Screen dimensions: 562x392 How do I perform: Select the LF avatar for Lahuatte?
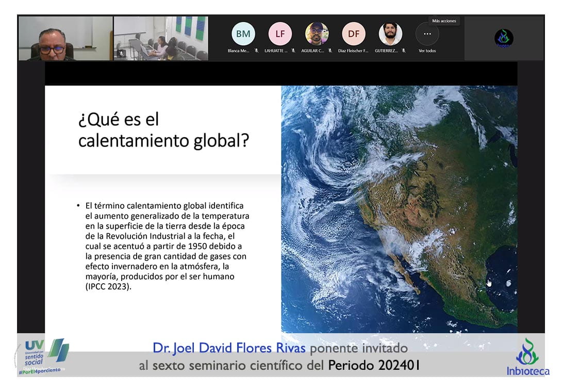coord(279,34)
